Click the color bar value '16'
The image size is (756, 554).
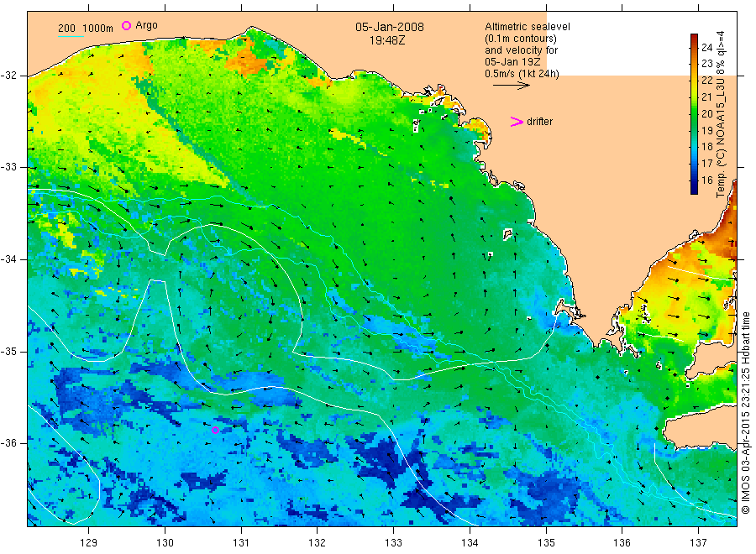pyautogui.click(x=706, y=180)
